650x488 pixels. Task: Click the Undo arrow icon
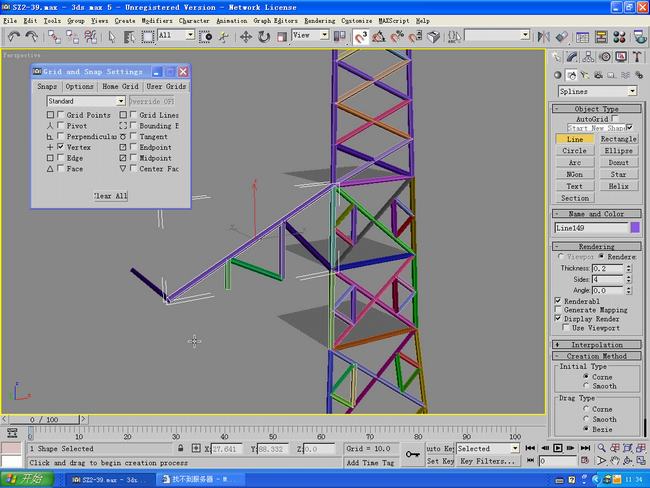pos(14,37)
